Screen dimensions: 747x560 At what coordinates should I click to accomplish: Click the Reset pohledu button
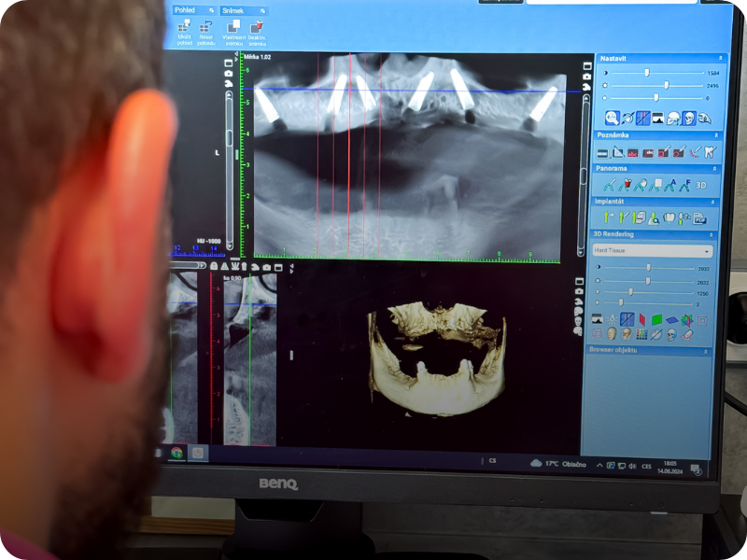pos(206,28)
